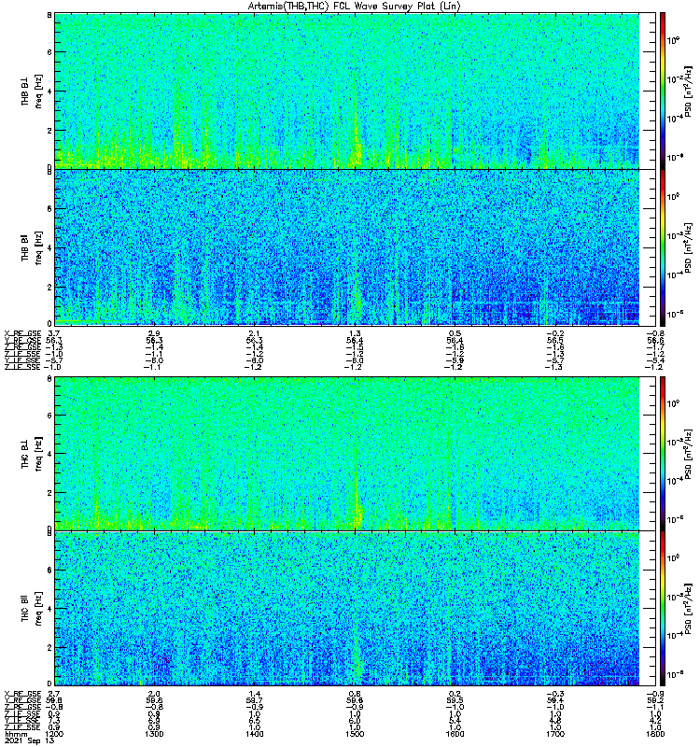This screenshot has width=700, height=747.
Task: Click the "hhmm" time format label
Action: click(15, 734)
